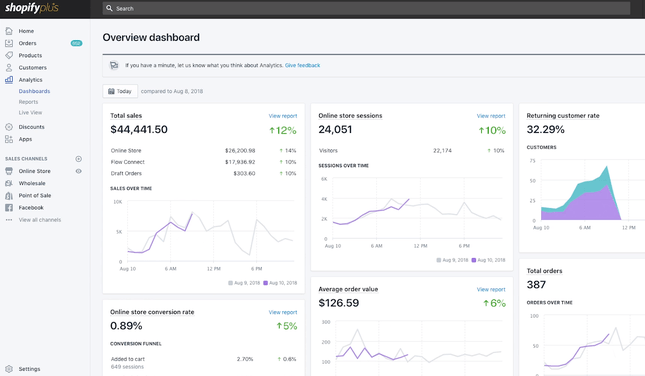
Task: Click the feedback speech bubble icon
Action: [114, 65]
